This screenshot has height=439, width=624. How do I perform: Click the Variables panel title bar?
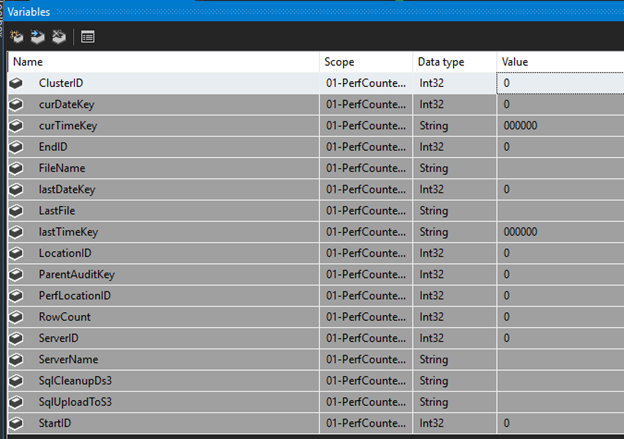(314, 12)
